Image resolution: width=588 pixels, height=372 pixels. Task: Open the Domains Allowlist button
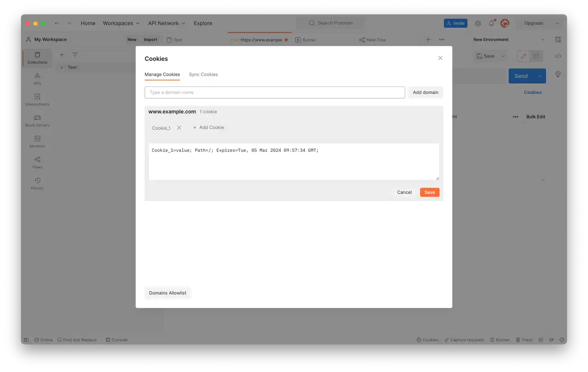pos(168,293)
